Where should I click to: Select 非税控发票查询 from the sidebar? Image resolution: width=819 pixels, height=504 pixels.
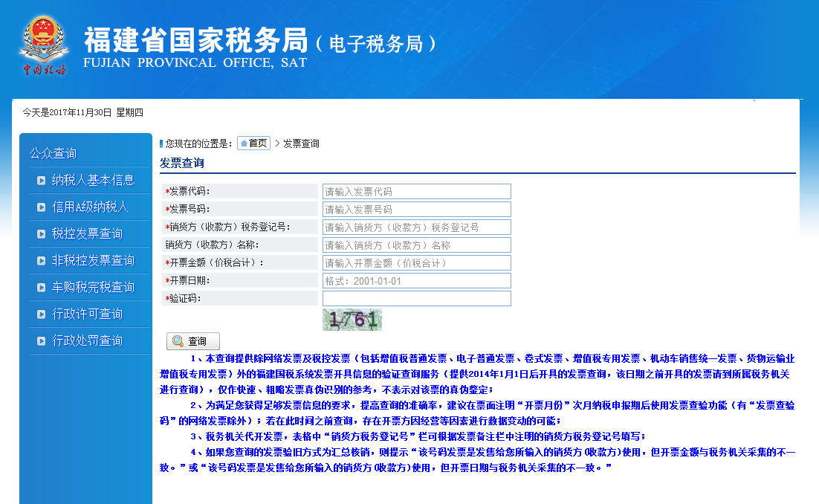click(x=93, y=260)
